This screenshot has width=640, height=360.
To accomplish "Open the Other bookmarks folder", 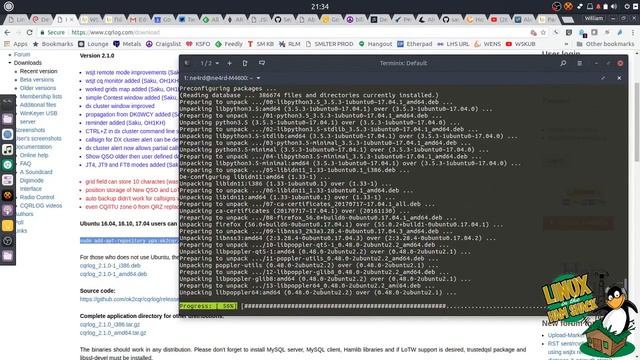I will pos(605,44).
